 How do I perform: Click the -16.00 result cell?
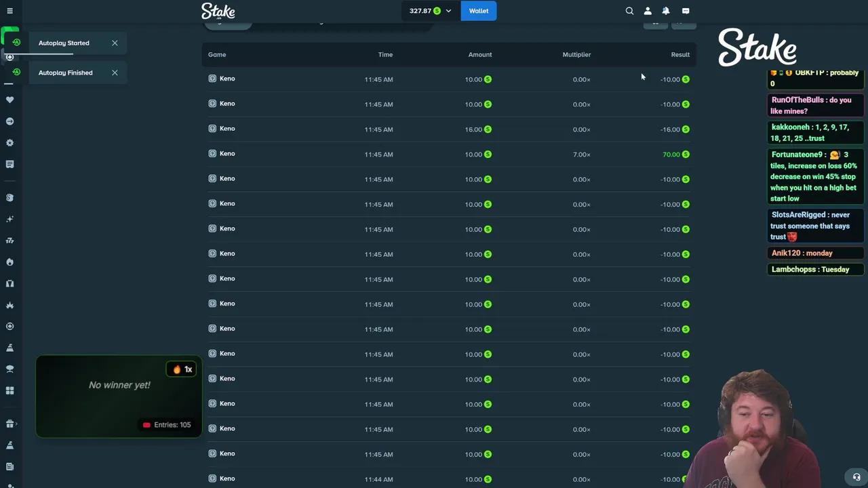(675, 129)
